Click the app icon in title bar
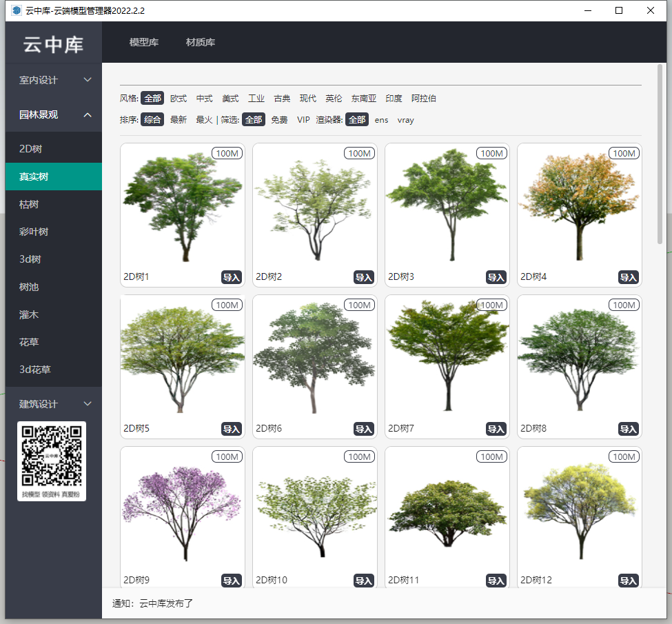The image size is (672, 624). pyautogui.click(x=17, y=10)
